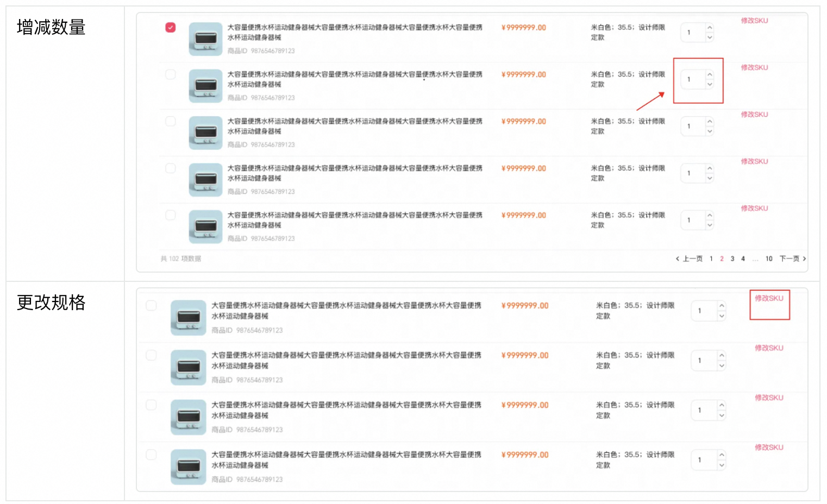This screenshot has height=504, width=827.
Task: Decrease quantity using down arrow in first top row
Action: pyautogui.click(x=710, y=37)
